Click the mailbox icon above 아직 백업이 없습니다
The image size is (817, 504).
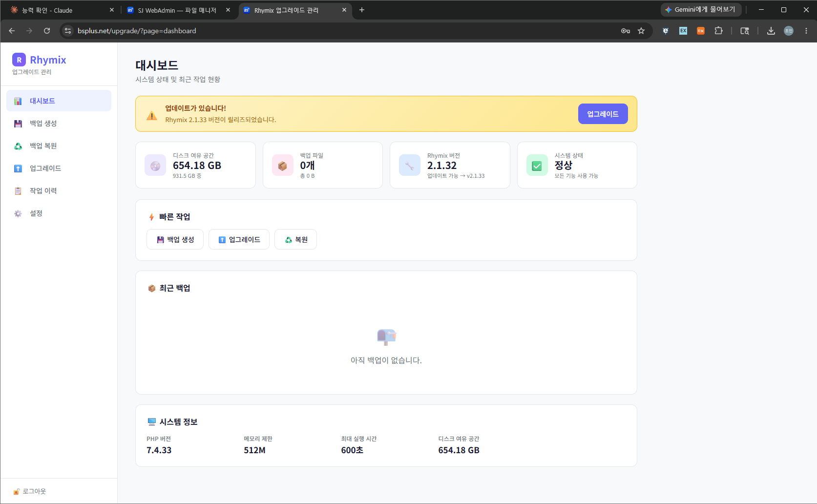(x=386, y=336)
